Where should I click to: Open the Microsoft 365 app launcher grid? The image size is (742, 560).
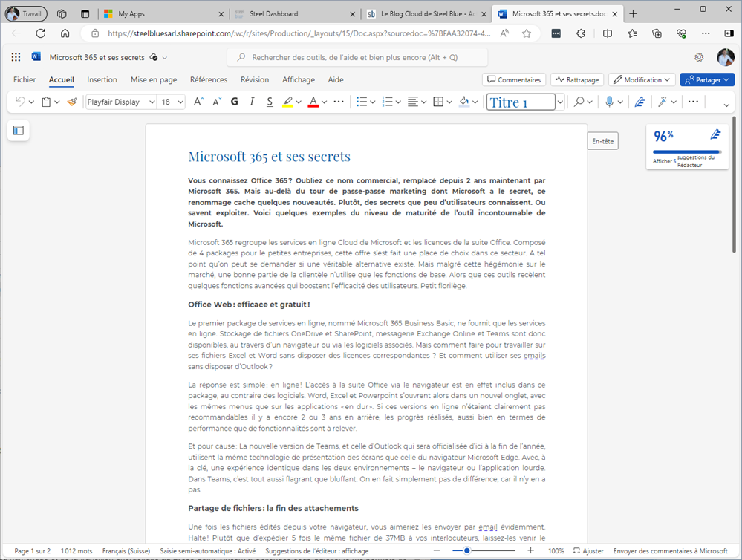(x=16, y=57)
